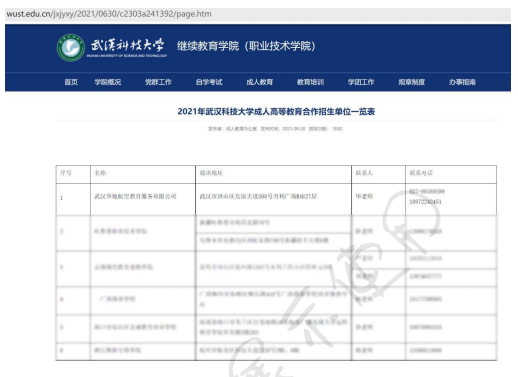Click the address bar showing wust.edu.cn URL
The width and height of the screenshot is (518, 377).
pos(258,14)
